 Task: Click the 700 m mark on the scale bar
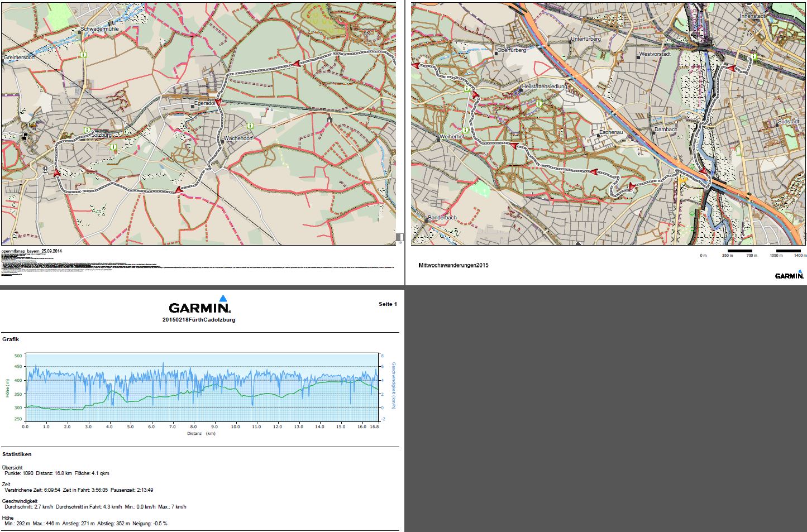752,256
